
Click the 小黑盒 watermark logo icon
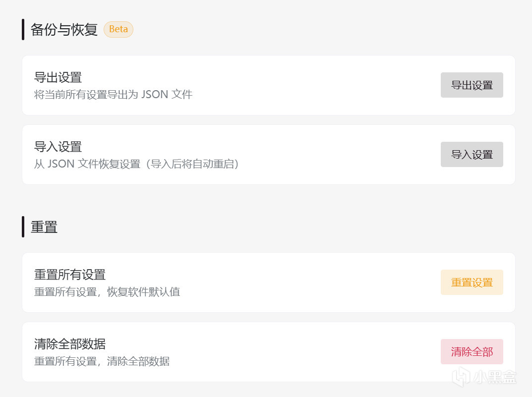(461, 377)
